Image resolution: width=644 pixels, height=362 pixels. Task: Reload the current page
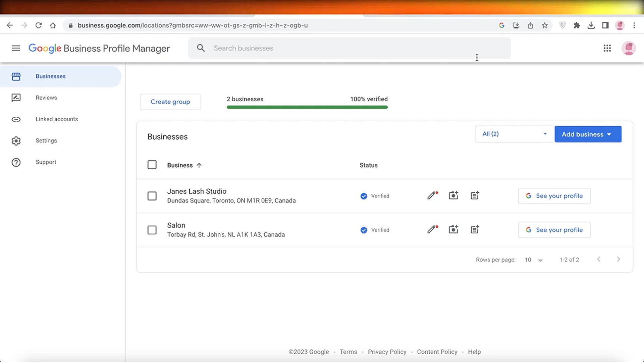(x=38, y=25)
